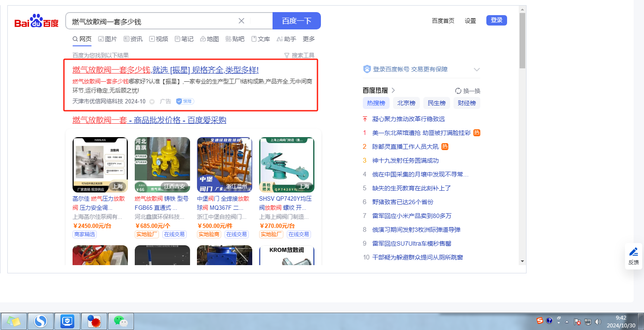Click the 保障 shield badge on the ad
Viewport: 644px width, 330px height.
185,101
